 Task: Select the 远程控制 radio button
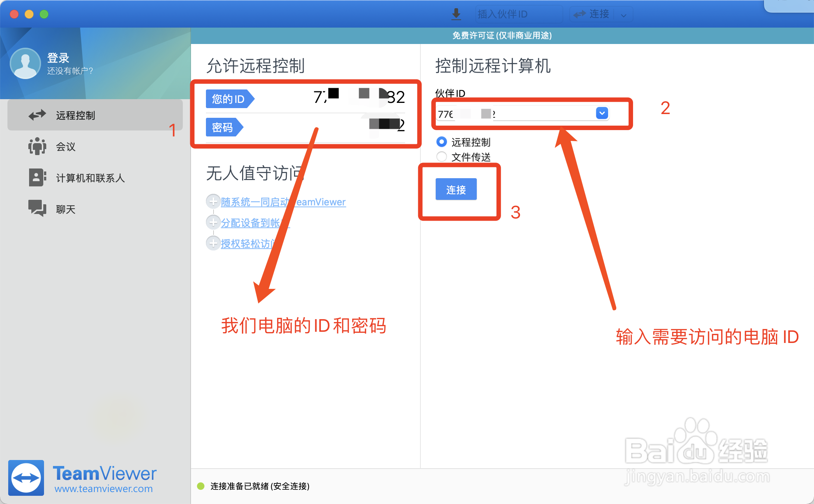(x=442, y=142)
